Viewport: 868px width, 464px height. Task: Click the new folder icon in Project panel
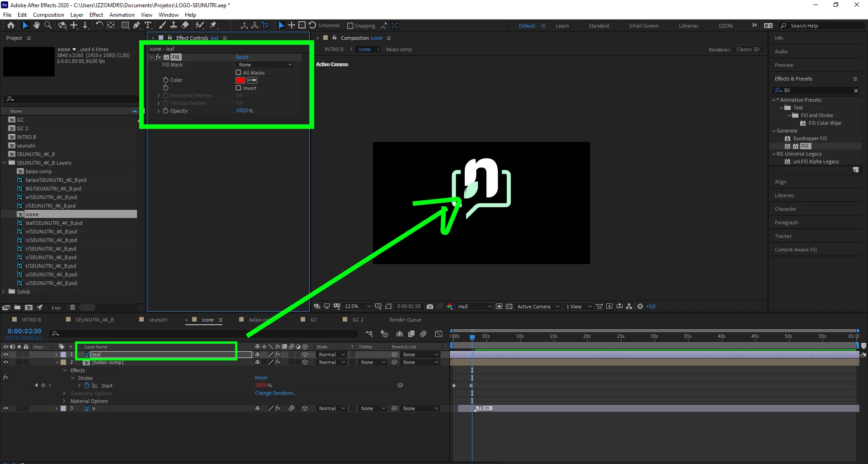coord(17,308)
